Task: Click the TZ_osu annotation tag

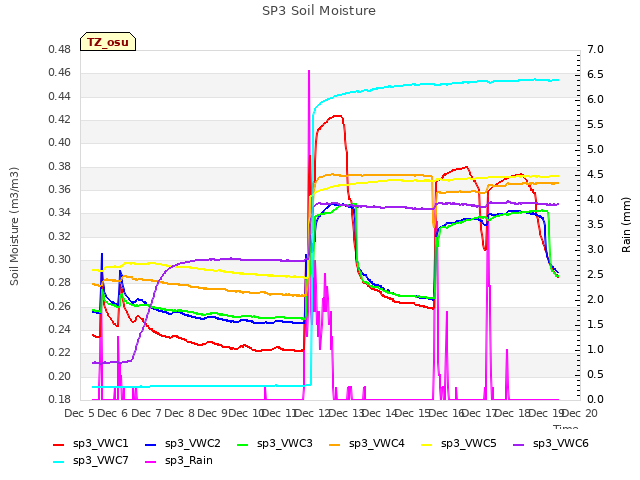Action: 108,42
